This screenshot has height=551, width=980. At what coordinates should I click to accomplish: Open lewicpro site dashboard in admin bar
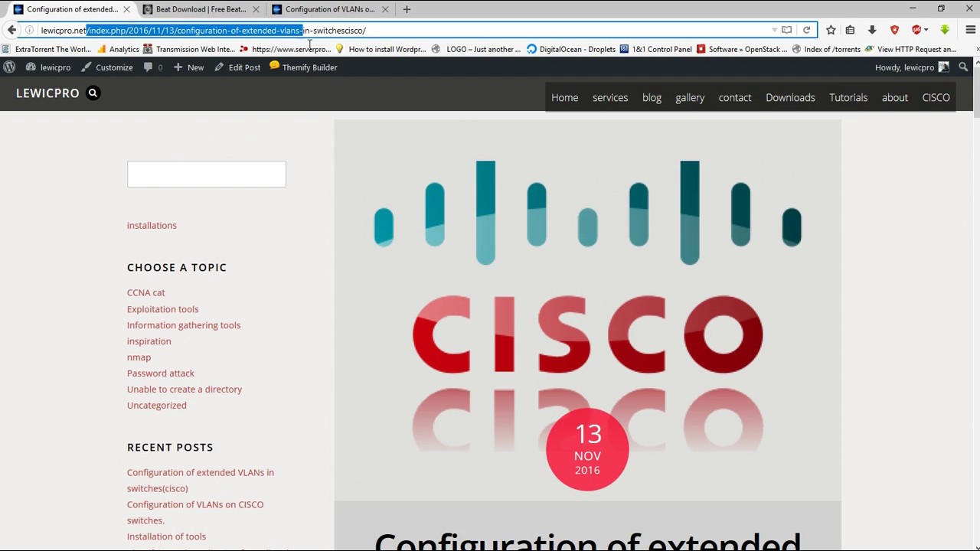click(x=47, y=67)
